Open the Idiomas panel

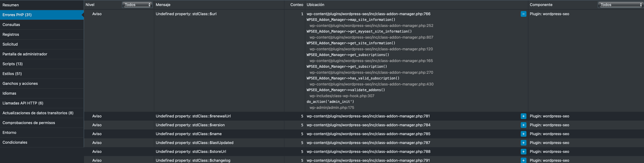[x=42, y=93]
